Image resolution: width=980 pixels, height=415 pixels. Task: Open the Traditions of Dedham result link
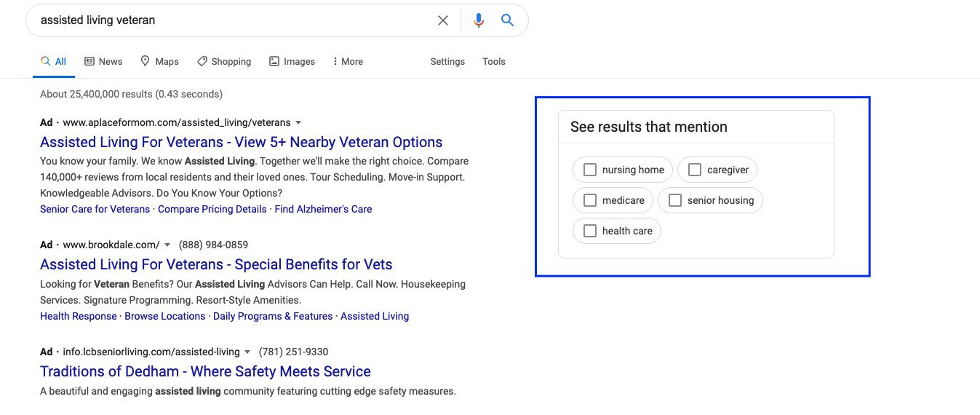[x=205, y=371]
